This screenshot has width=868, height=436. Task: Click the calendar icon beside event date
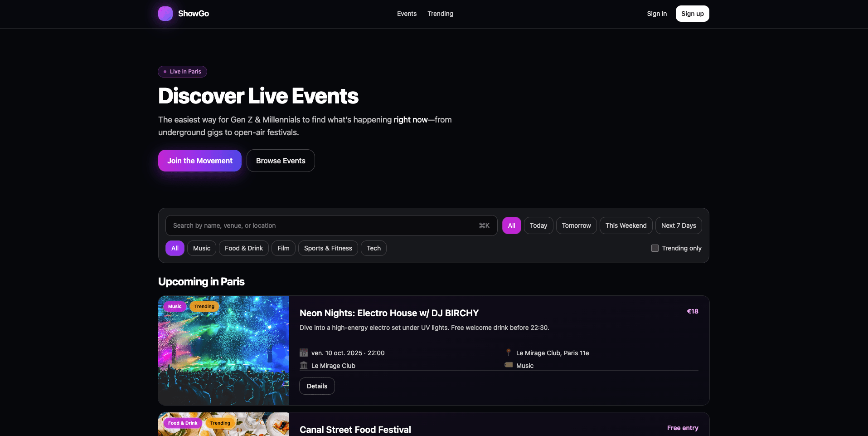tap(304, 353)
